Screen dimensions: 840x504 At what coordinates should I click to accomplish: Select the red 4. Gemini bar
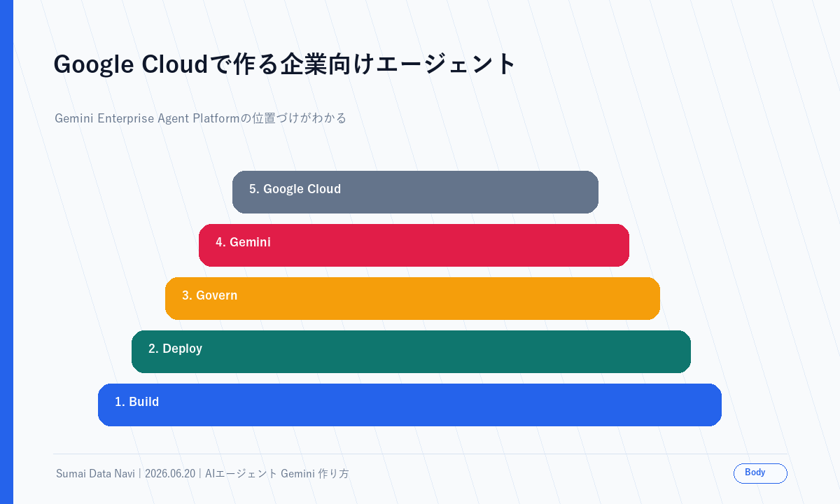tap(414, 245)
